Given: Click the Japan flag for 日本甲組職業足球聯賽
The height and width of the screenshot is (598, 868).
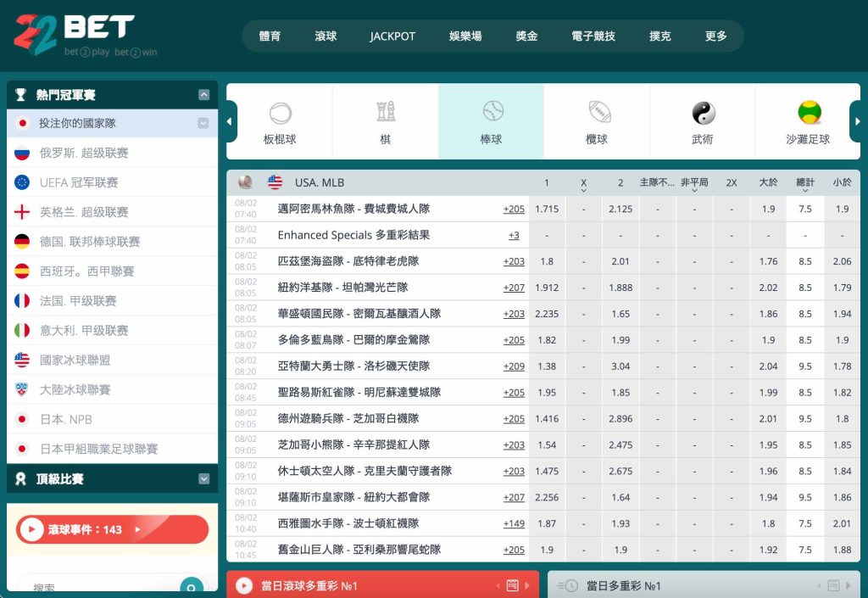Looking at the screenshot, I should pos(22,449).
